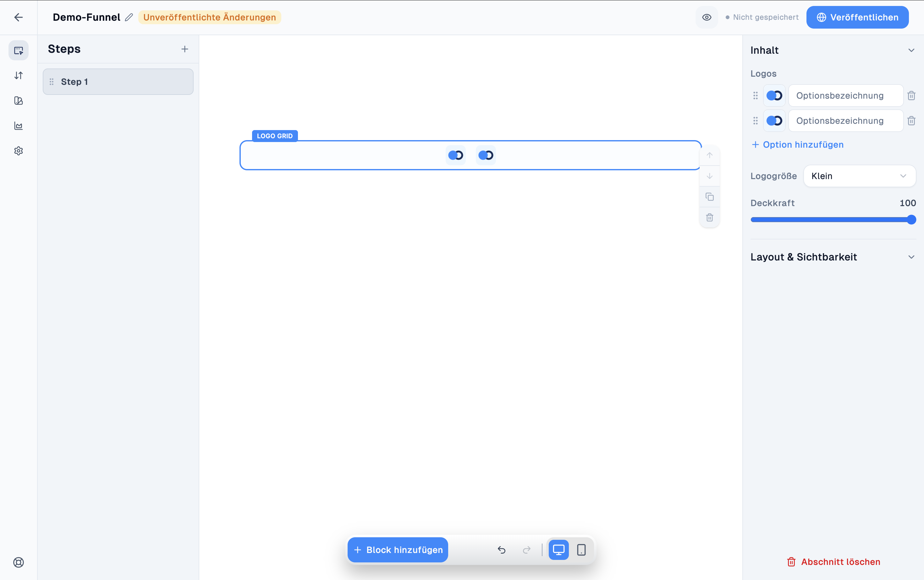Go back using the top-left arrow
Viewport: 924px width, 580px height.
19,17
